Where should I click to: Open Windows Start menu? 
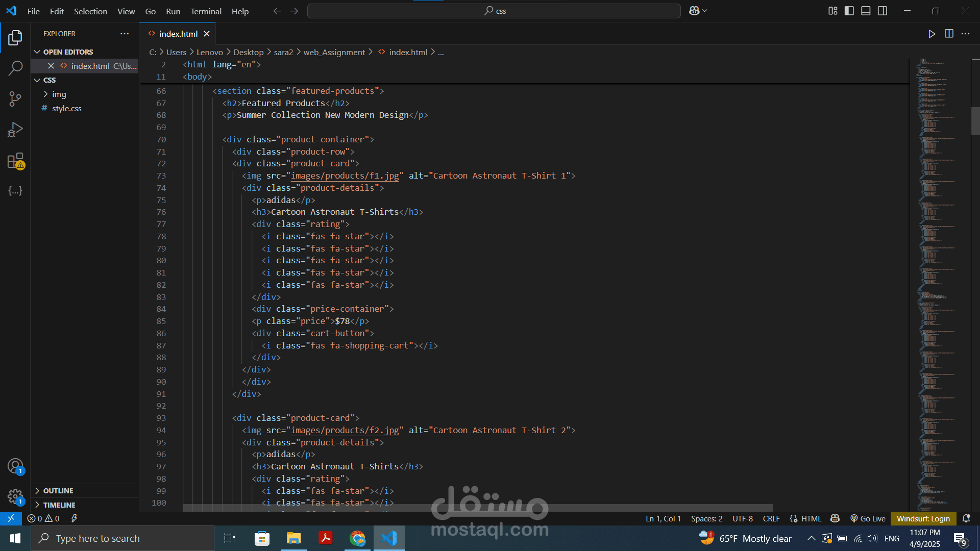point(15,538)
